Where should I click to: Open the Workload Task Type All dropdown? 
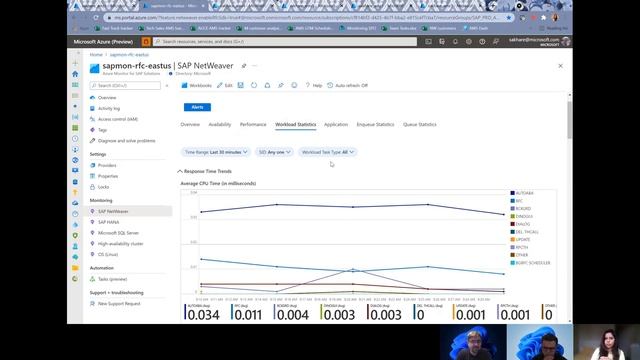[x=328, y=152]
